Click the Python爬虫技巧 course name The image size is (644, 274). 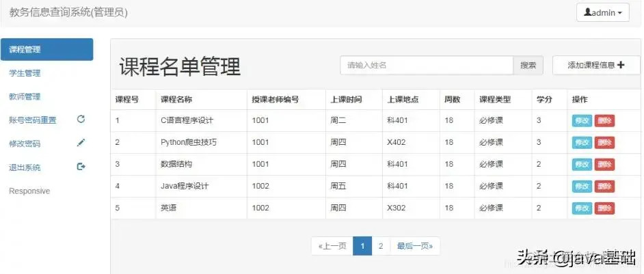tap(189, 142)
